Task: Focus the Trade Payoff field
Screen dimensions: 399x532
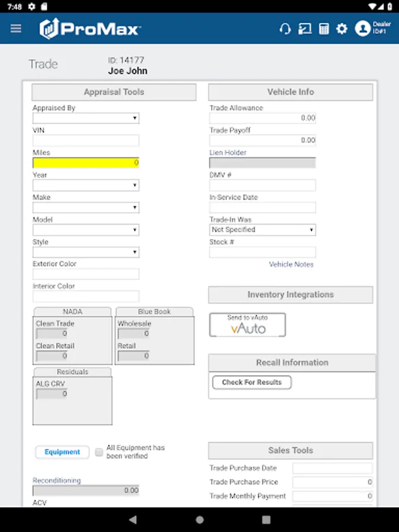Action: (262, 141)
